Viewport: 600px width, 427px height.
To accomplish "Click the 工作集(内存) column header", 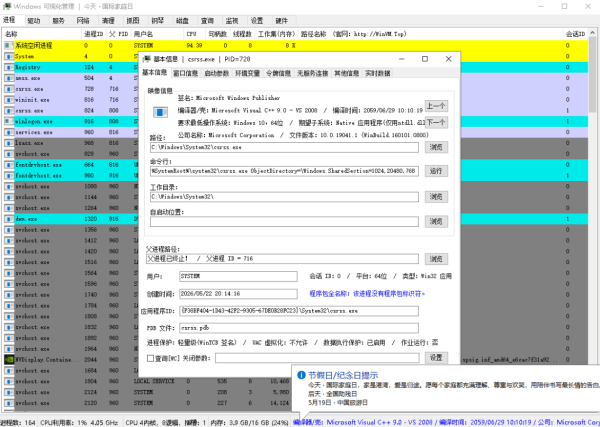I will pos(276,34).
